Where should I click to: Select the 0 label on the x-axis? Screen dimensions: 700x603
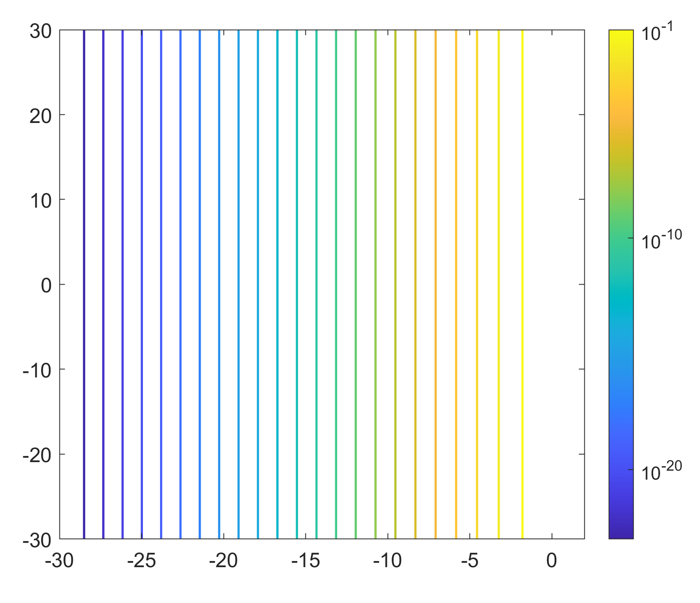[552, 561]
